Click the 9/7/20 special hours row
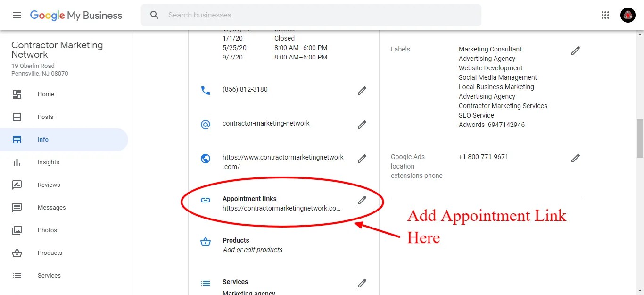 (x=275, y=57)
